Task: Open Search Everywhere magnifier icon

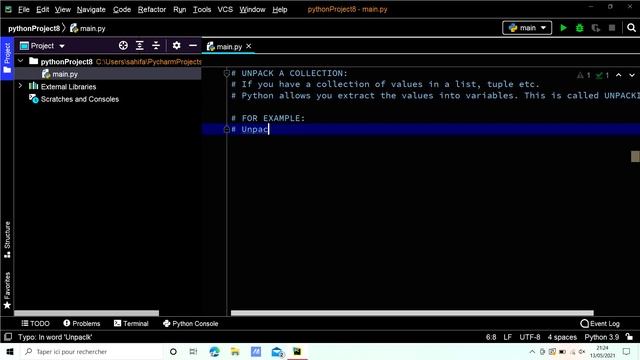Action: (x=631, y=28)
